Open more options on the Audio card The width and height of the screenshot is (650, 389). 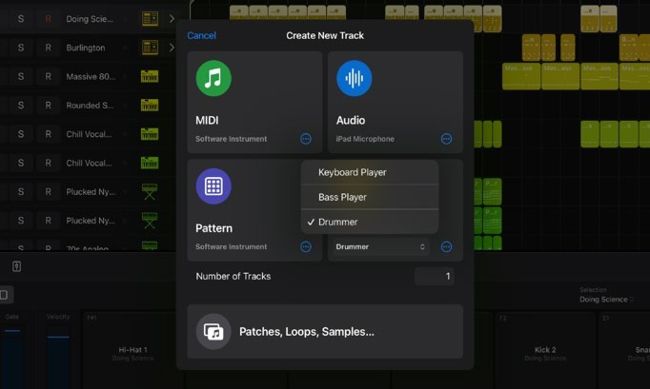point(446,139)
